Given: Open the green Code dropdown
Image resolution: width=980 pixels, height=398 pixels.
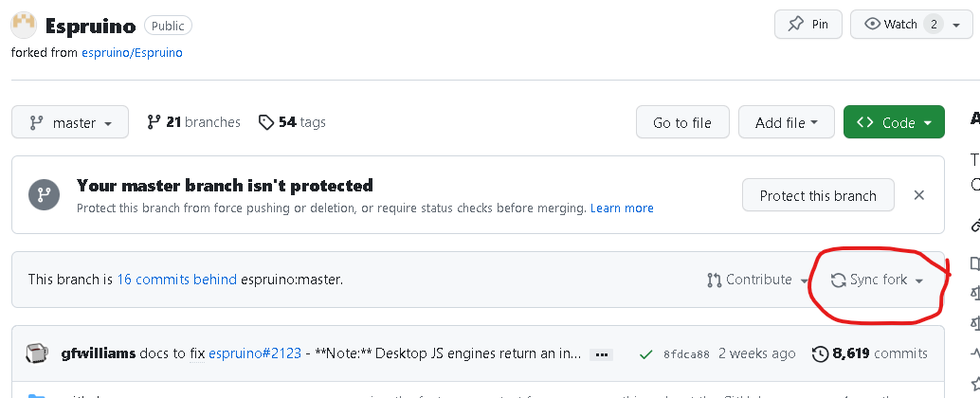Looking at the screenshot, I should coord(894,122).
